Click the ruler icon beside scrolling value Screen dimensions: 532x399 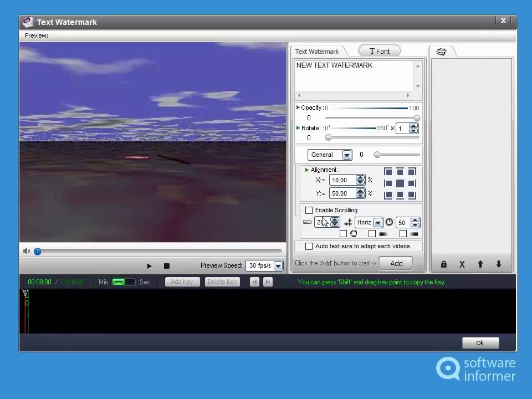tap(307, 222)
